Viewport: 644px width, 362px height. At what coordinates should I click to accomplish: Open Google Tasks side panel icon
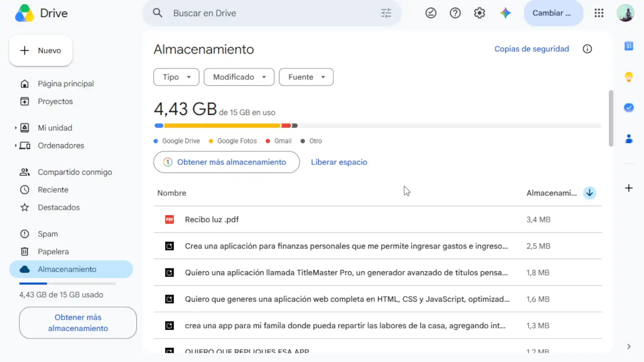(629, 108)
